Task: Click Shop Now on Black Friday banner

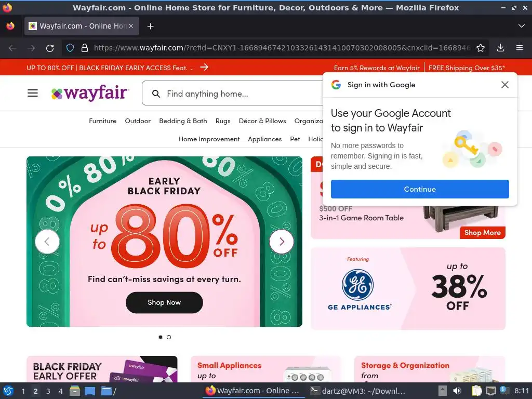Action: point(164,302)
